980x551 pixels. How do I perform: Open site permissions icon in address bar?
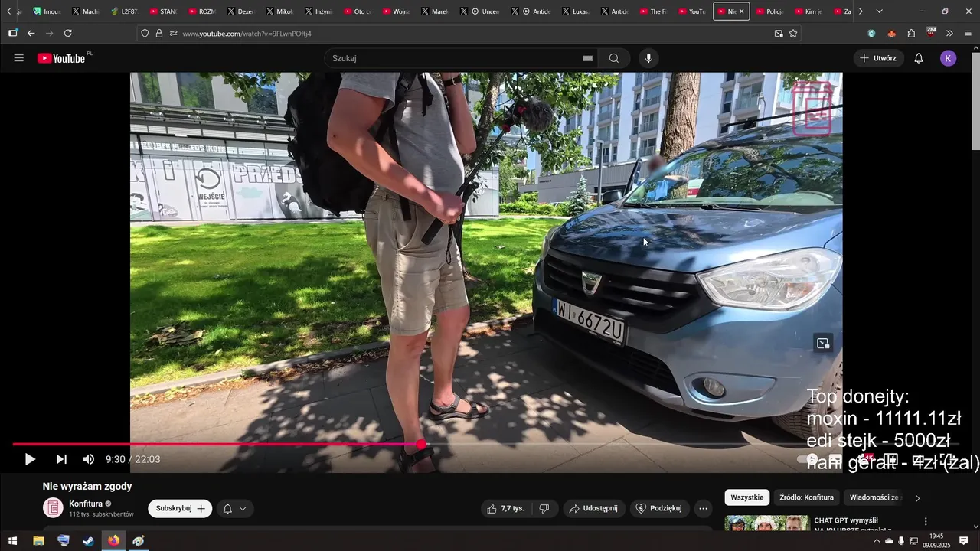173,34
